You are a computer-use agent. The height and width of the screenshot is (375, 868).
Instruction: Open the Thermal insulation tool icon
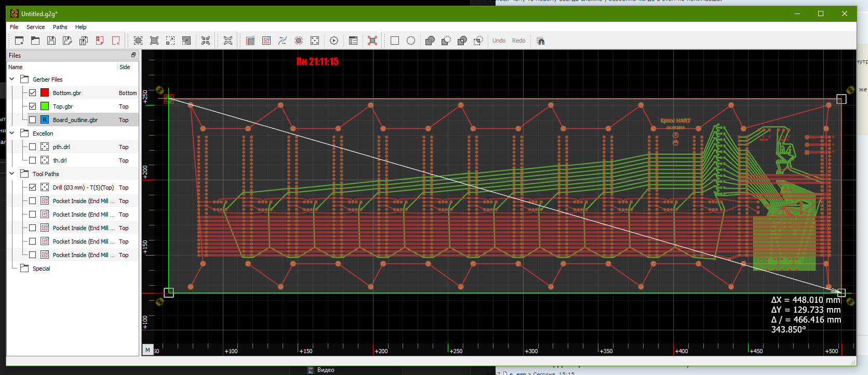point(299,41)
